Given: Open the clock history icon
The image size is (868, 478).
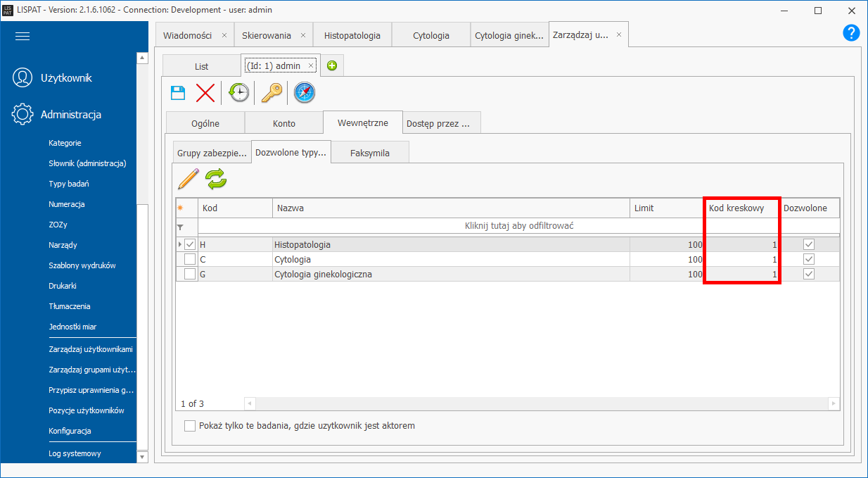Looking at the screenshot, I should 239,92.
